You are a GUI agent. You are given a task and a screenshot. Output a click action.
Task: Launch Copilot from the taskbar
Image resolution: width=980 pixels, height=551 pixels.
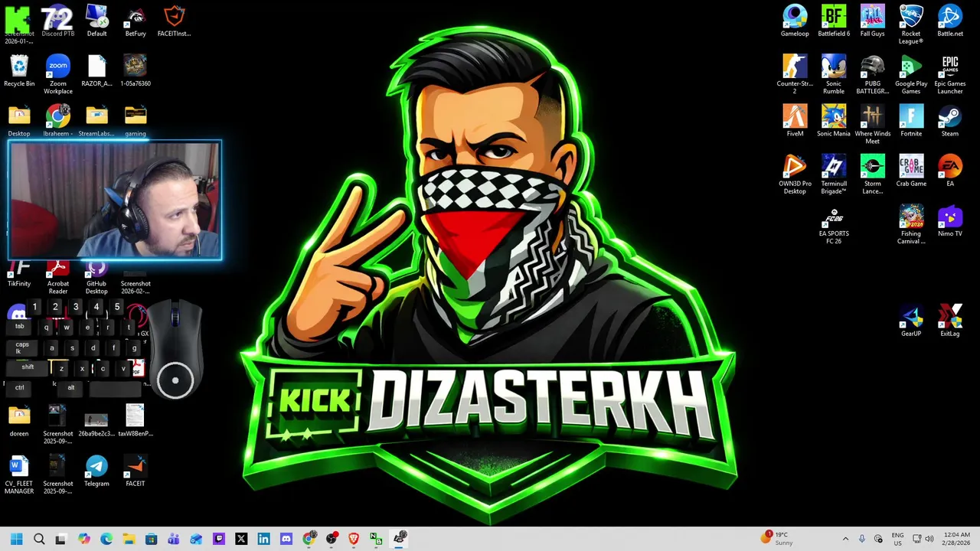click(x=83, y=539)
